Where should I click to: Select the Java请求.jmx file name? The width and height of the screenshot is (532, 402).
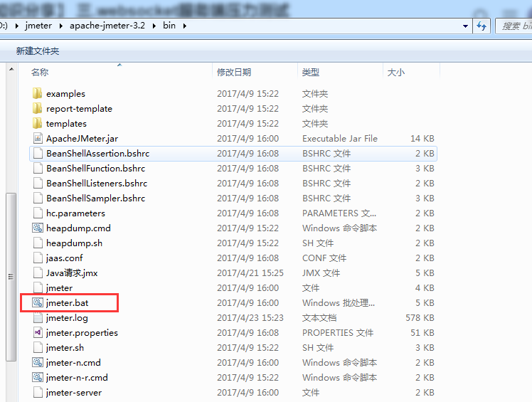[x=72, y=273]
